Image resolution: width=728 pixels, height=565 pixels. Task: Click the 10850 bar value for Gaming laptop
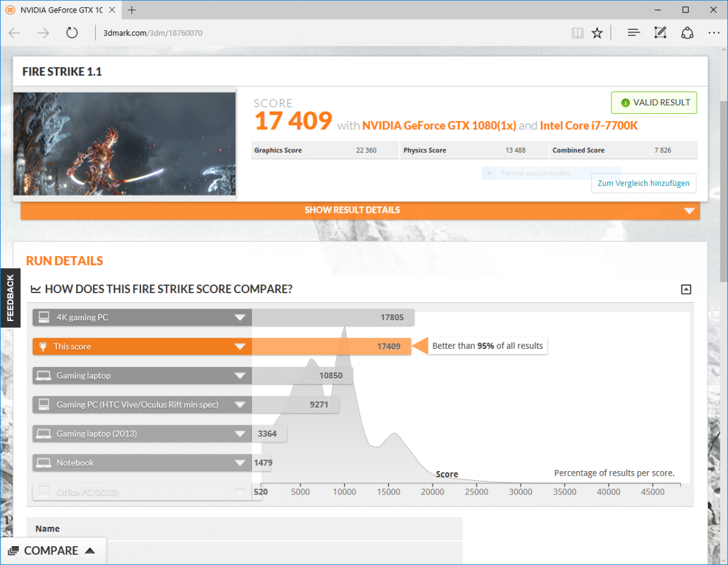(331, 376)
